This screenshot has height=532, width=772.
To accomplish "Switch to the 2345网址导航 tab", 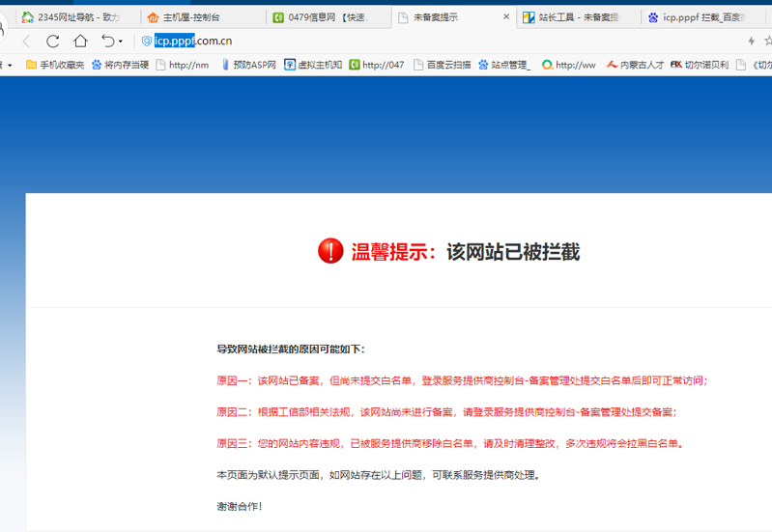I will [77, 17].
